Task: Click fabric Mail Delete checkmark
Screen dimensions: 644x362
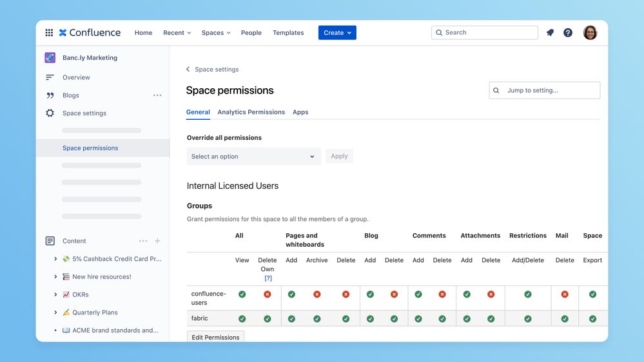Action: tap(565, 318)
